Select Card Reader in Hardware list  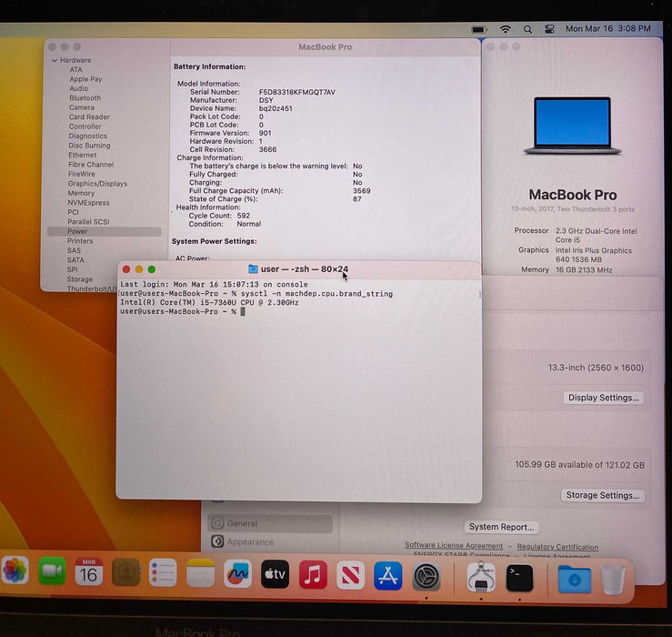click(x=89, y=116)
